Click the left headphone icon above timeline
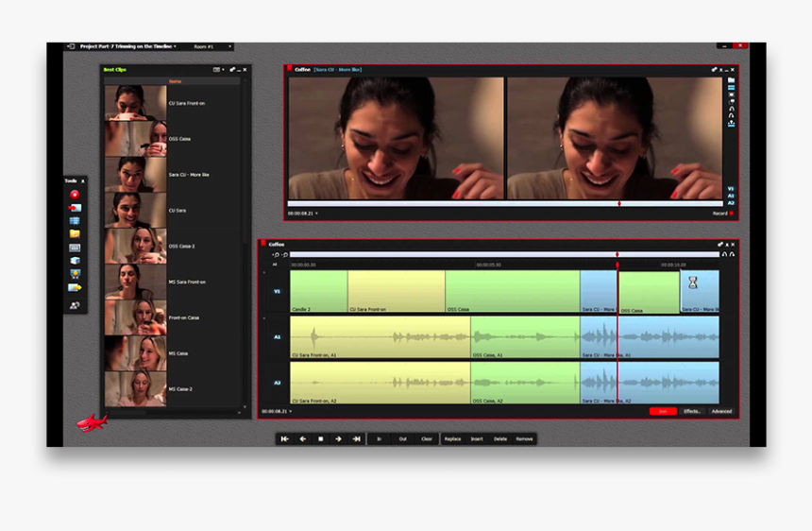812x531 pixels. pos(724,254)
